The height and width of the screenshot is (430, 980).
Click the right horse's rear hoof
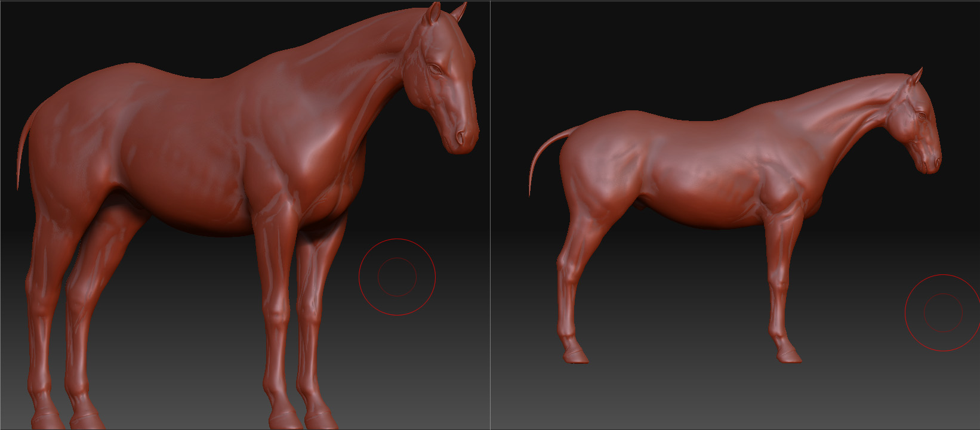point(575,357)
